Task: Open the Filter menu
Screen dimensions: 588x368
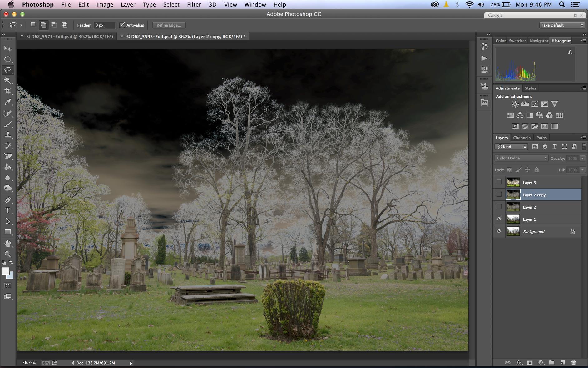Action: click(194, 4)
